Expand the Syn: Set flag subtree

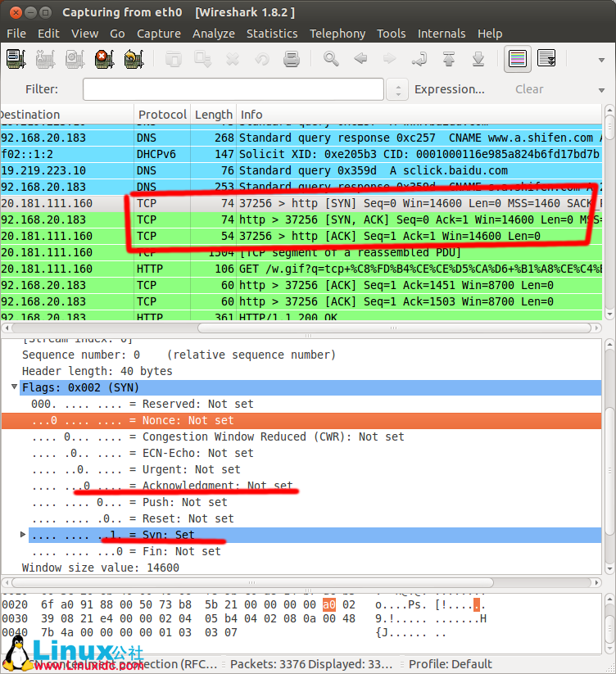pos(23,534)
